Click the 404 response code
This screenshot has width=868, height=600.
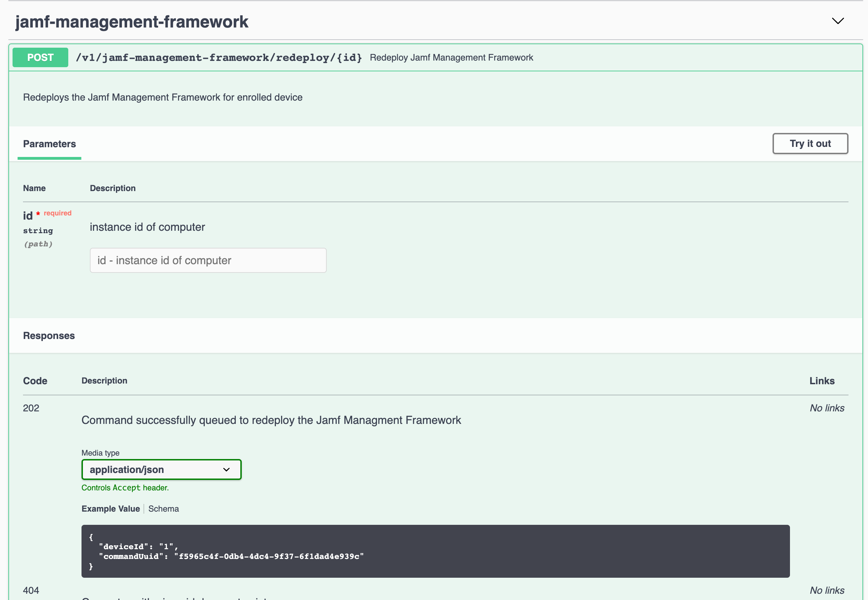31,591
